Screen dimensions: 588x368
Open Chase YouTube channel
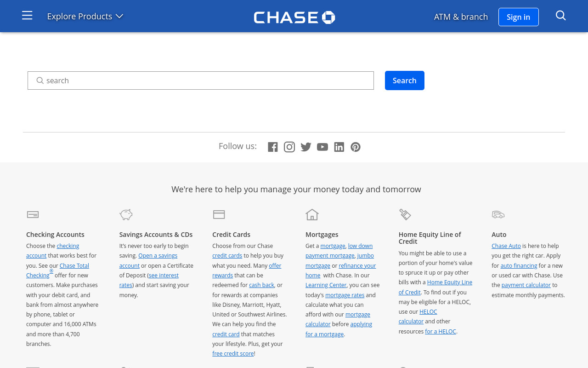coord(322,147)
